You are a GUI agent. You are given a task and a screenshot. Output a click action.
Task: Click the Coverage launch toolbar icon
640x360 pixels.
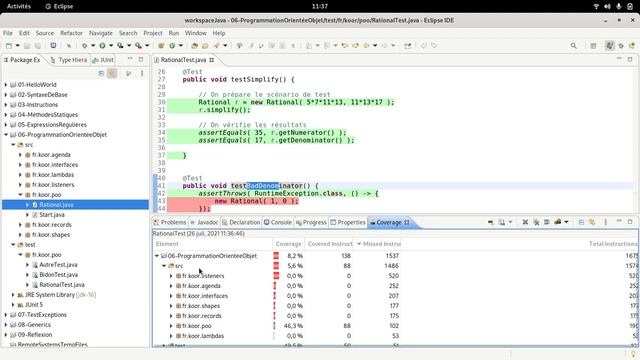pyautogui.click(x=120, y=46)
